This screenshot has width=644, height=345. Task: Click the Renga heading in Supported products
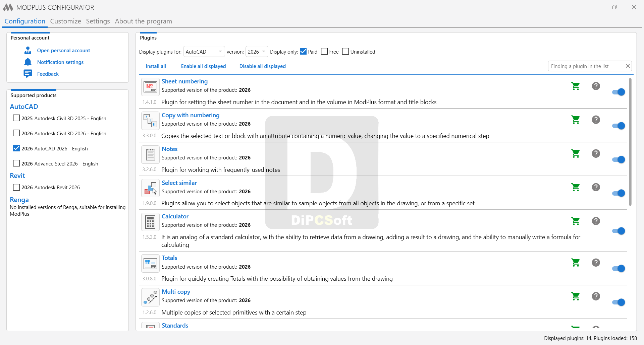pos(19,200)
